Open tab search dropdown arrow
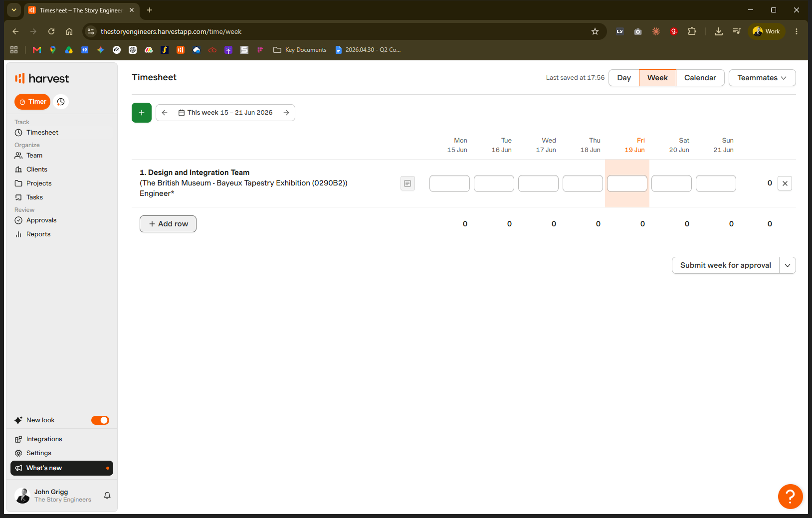Image resolution: width=812 pixels, height=518 pixels. click(14, 10)
